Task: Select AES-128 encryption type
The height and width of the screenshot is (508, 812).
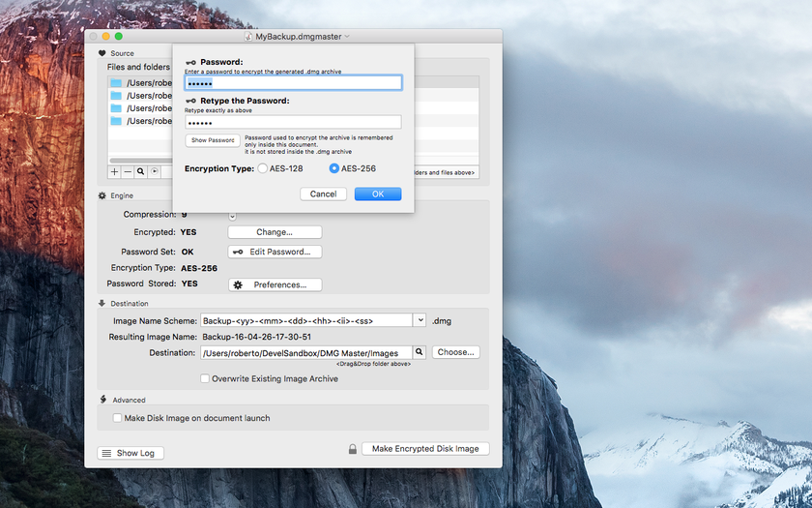Action: (x=263, y=168)
